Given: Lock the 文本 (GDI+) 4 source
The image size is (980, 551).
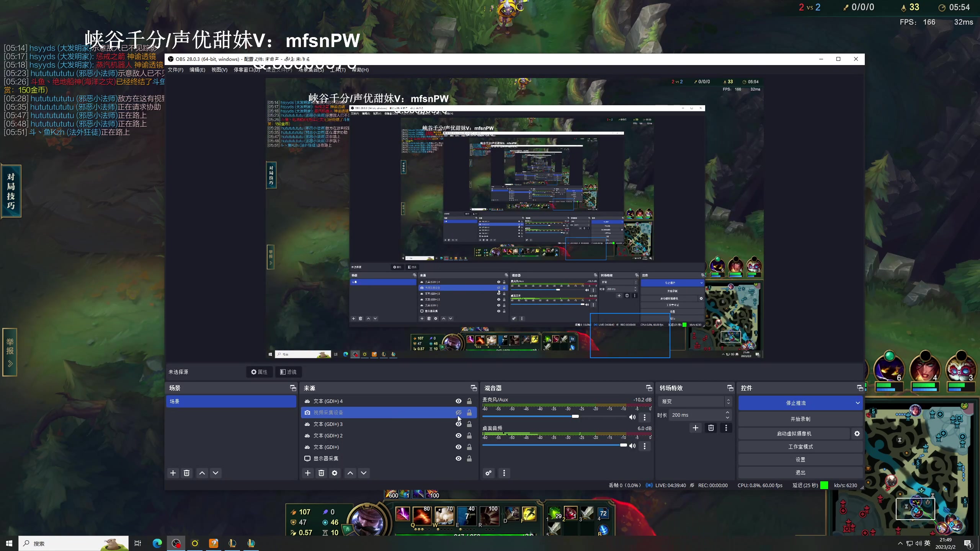Looking at the screenshot, I should click(x=469, y=401).
